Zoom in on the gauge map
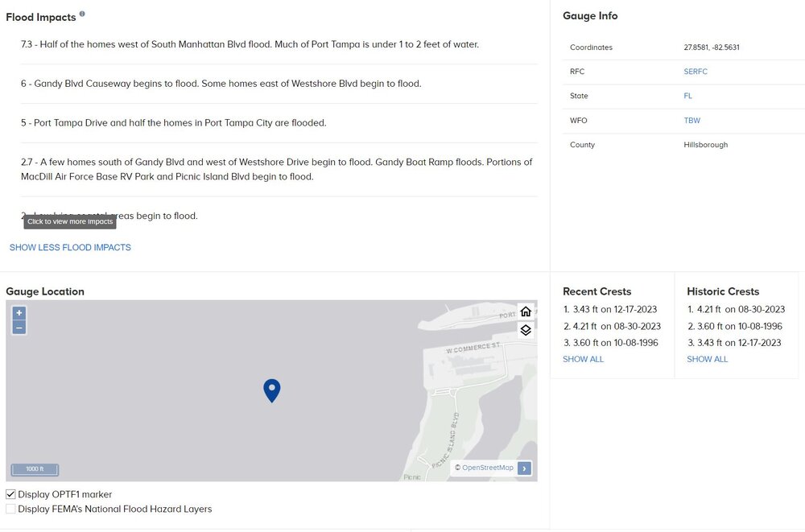Viewport: 805px width, 532px height. tap(19, 313)
